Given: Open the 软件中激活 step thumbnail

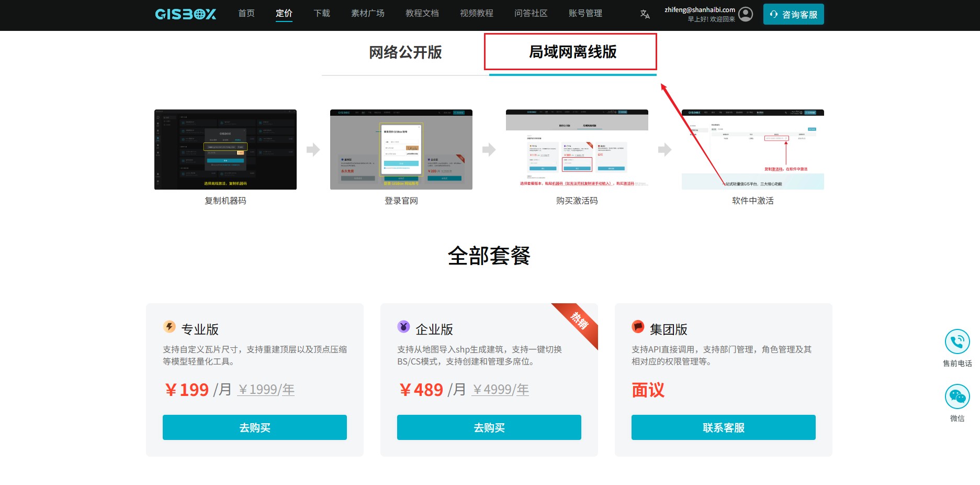Looking at the screenshot, I should click(753, 149).
